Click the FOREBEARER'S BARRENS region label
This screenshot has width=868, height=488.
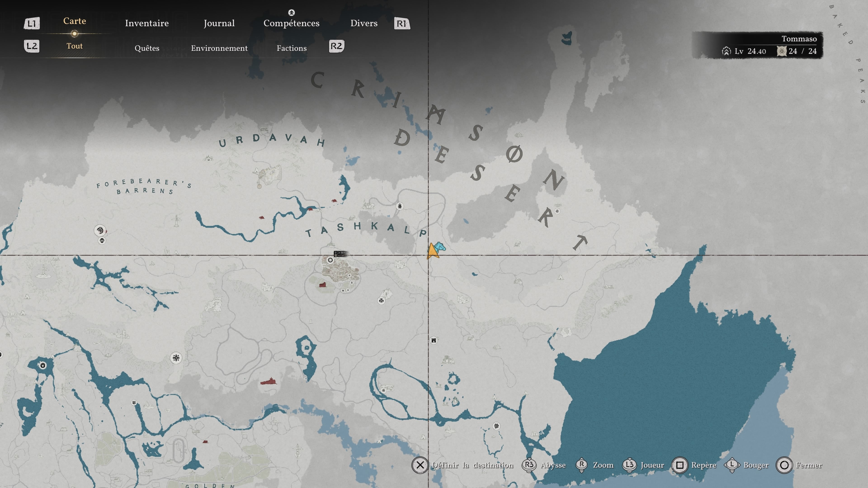pyautogui.click(x=144, y=187)
